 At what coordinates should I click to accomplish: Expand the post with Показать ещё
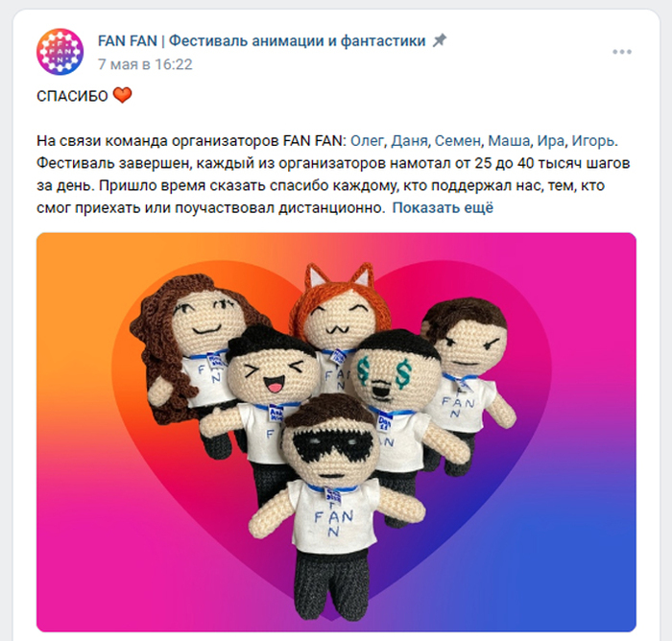(443, 208)
